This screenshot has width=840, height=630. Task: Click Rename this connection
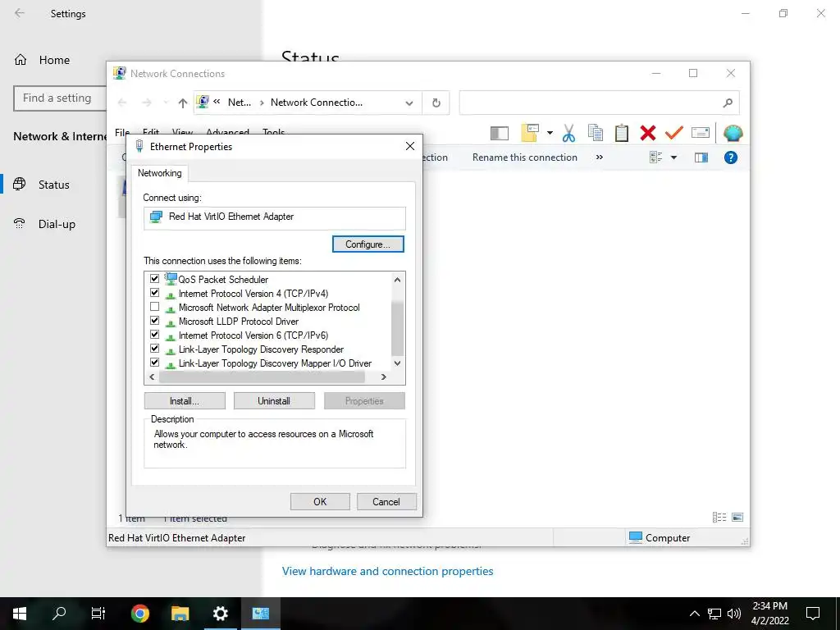point(524,157)
